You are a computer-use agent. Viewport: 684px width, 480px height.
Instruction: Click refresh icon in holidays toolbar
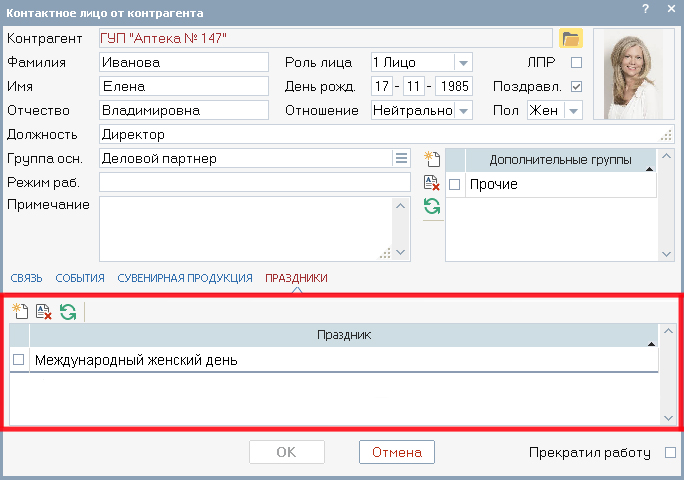68,312
